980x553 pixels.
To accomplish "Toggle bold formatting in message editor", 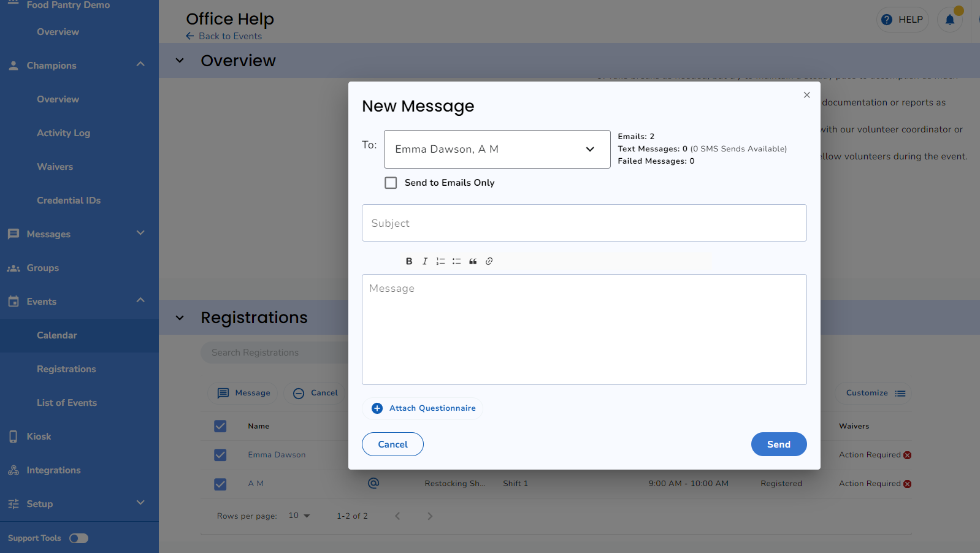I will [x=409, y=261].
